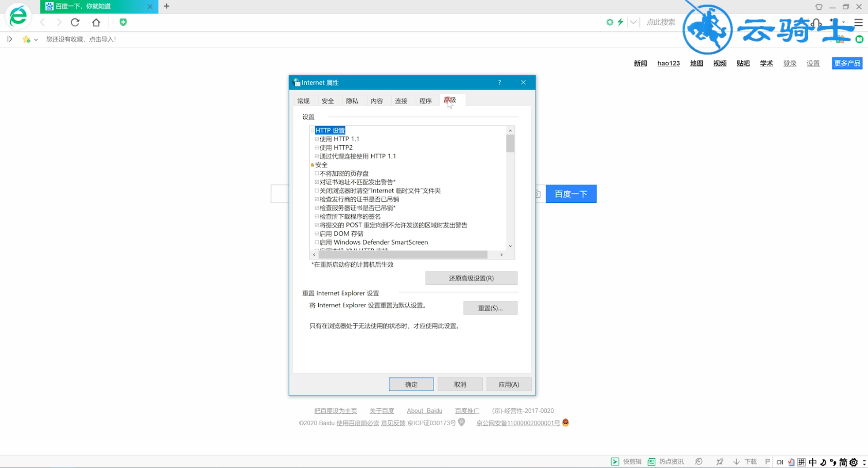The height and width of the screenshot is (468, 868).
Task: Toggle 检查发行商的证书是否已吊销 checkbox
Action: (x=317, y=199)
